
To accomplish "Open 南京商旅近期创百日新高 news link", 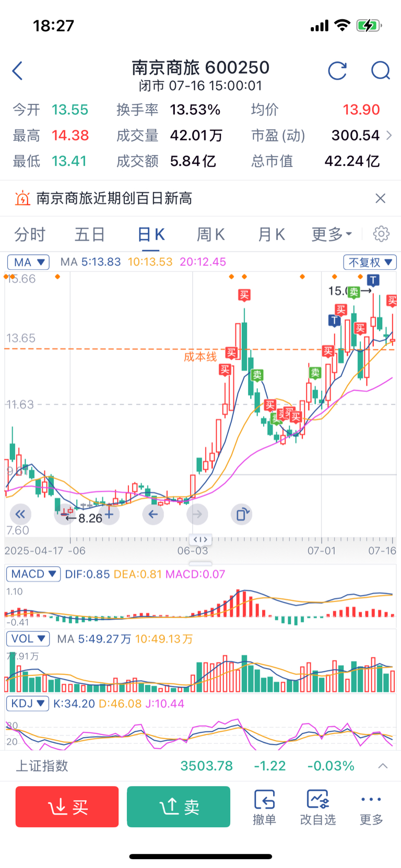I will 114,198.
